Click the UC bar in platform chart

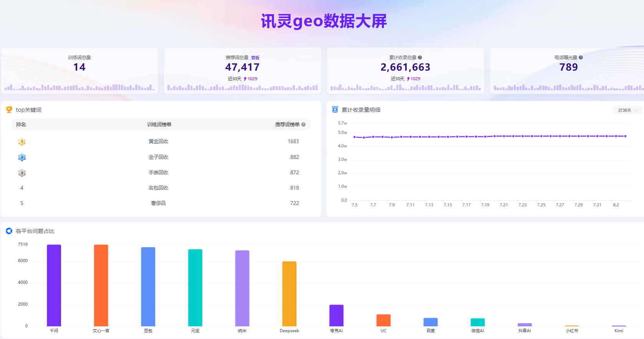[x=384, y=320]
